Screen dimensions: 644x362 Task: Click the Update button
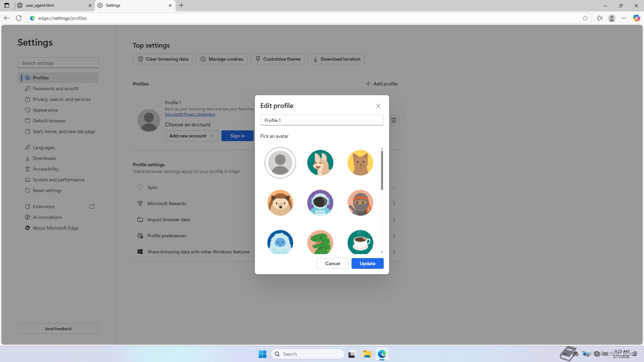coord(367,263)
